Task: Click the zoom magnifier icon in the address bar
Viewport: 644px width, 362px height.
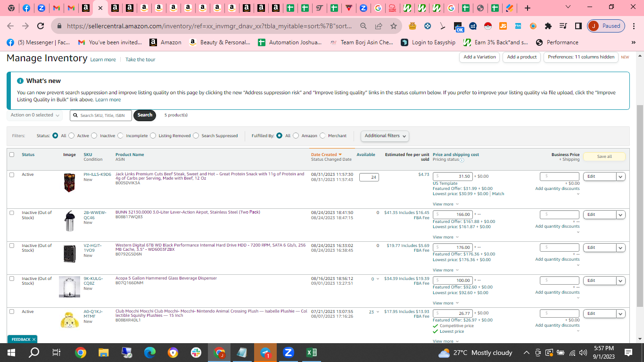Action: click(363, 26)
